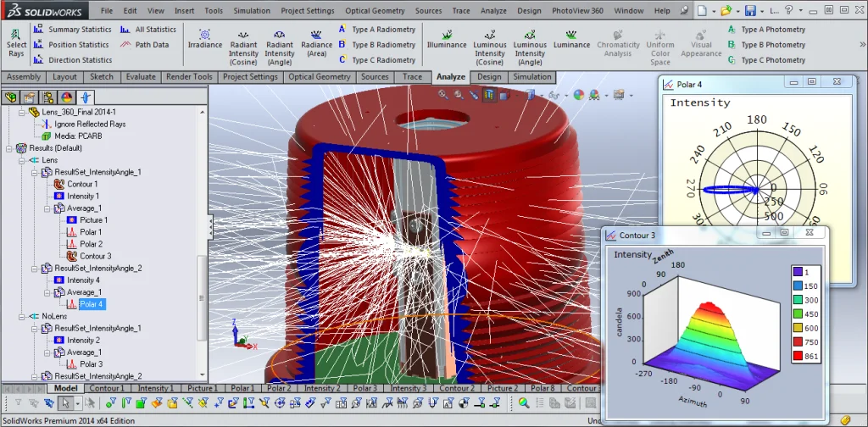Click the arrow Select tool in the bottom toolbar
868x427 pixels.
pos(65,403)
